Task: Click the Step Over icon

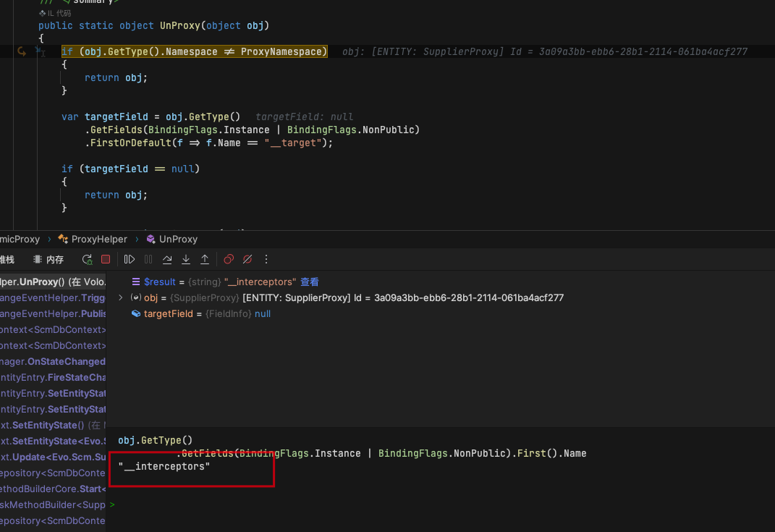Action: tap(166, 258)
